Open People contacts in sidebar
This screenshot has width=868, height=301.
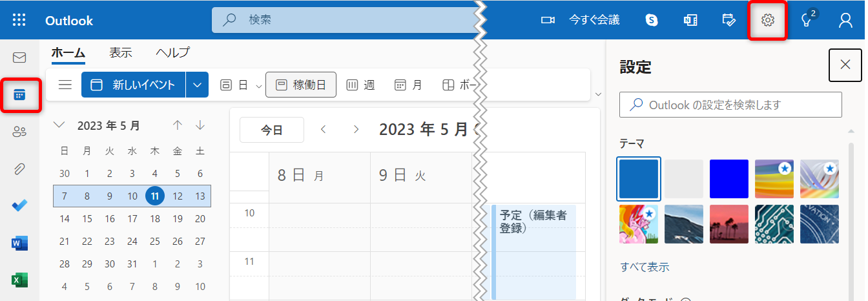(19, 132)
